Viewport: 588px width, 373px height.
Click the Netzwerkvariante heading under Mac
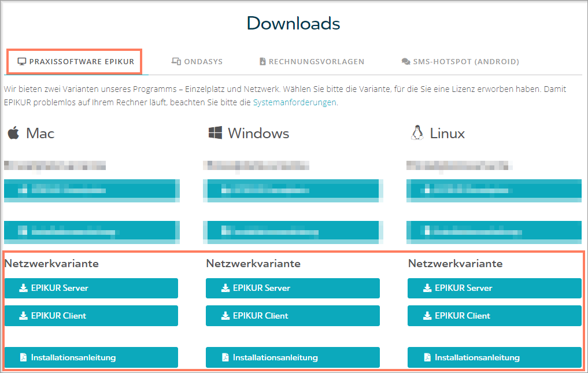pos(51,264)
